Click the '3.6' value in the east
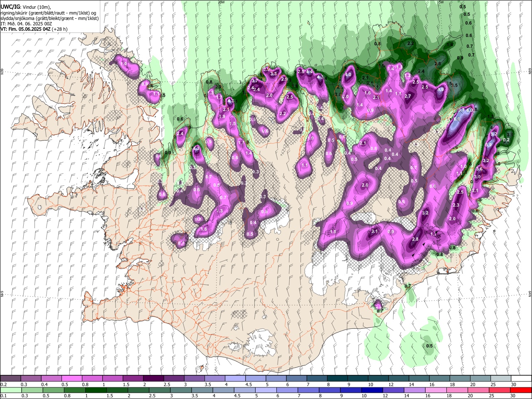Viewport: 532px width, 399px height. [x=479, y=169]
